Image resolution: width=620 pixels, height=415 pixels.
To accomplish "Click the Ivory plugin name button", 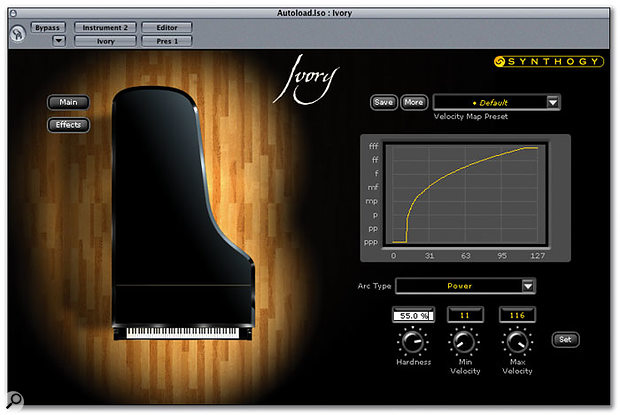I will point(105,41).
